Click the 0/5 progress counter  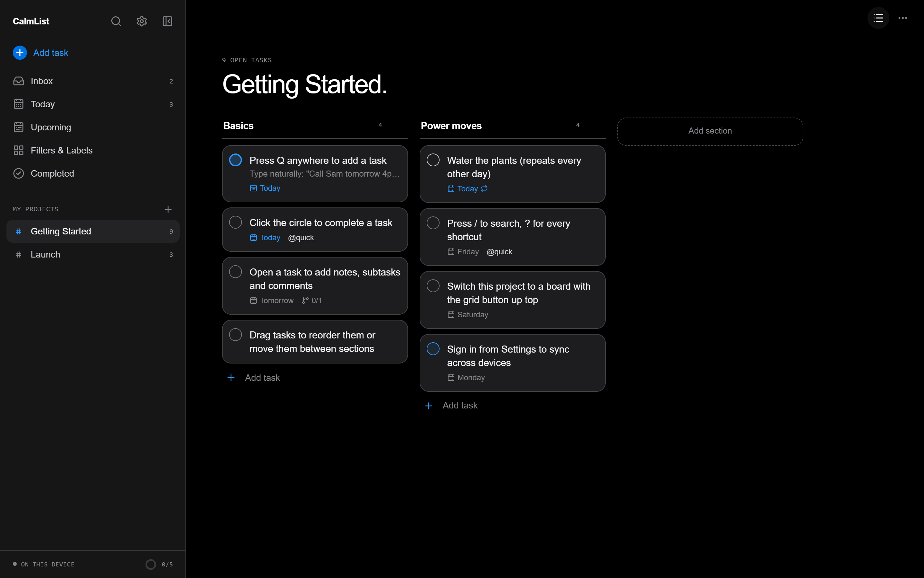point(167,564)
